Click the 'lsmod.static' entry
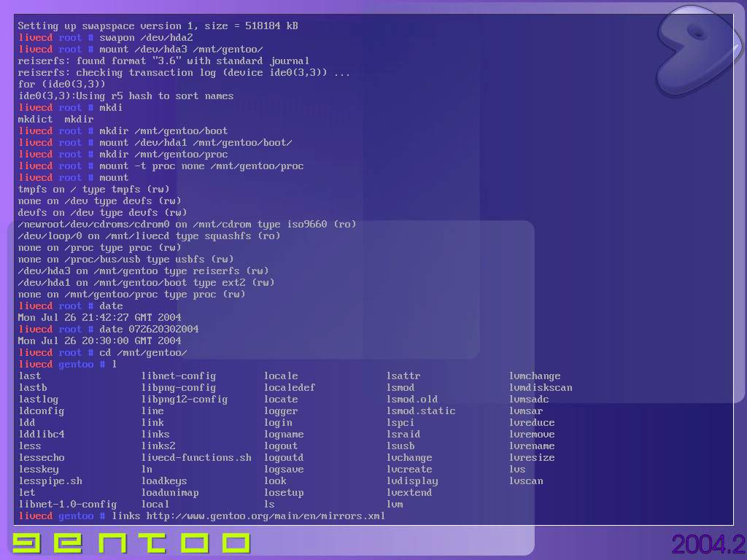Screen dimensions: 747x560 tap(421, 411)
